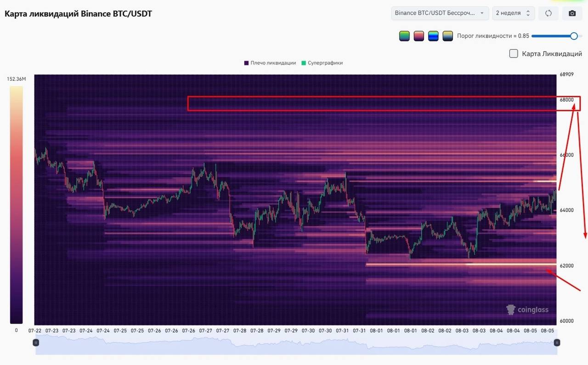Click the right handle of the time range bar
The image size is (588, 365).
tap(557, 343)
